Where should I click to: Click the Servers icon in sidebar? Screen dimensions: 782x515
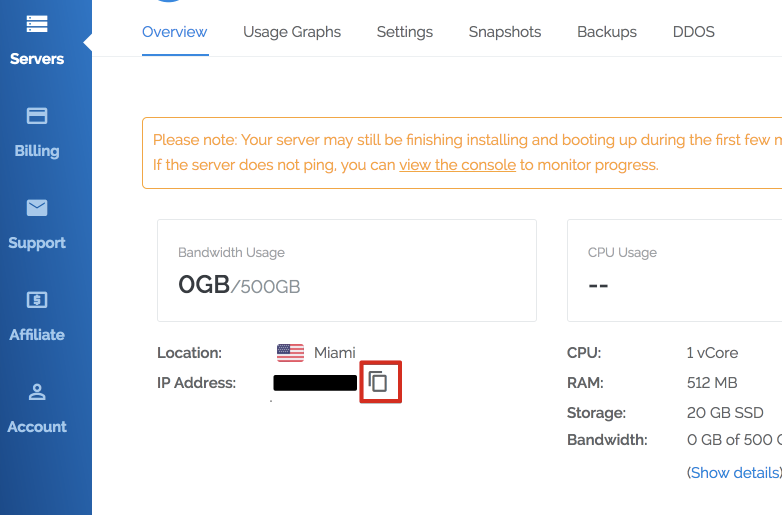click(37, 23)
